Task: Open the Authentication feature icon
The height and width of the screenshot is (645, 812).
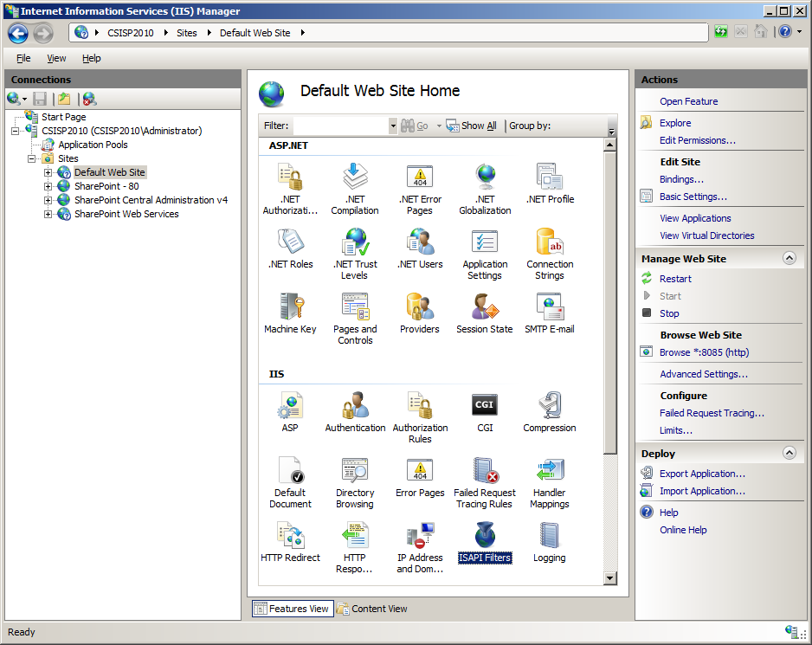Action: [x=355, y=405]
